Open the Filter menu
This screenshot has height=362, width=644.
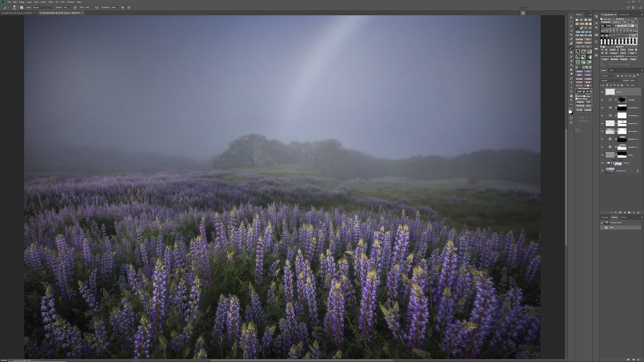pos(51,2)
